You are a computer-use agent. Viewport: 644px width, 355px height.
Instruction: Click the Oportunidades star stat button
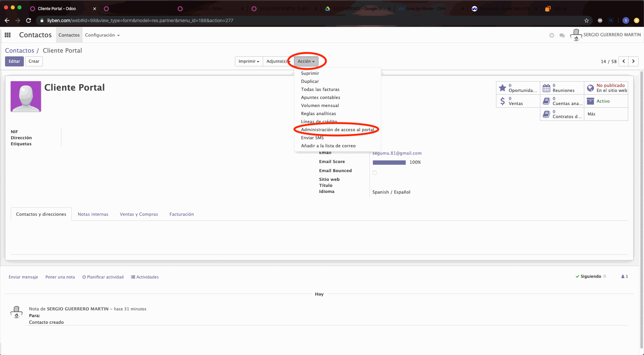(x=518, y=88)
